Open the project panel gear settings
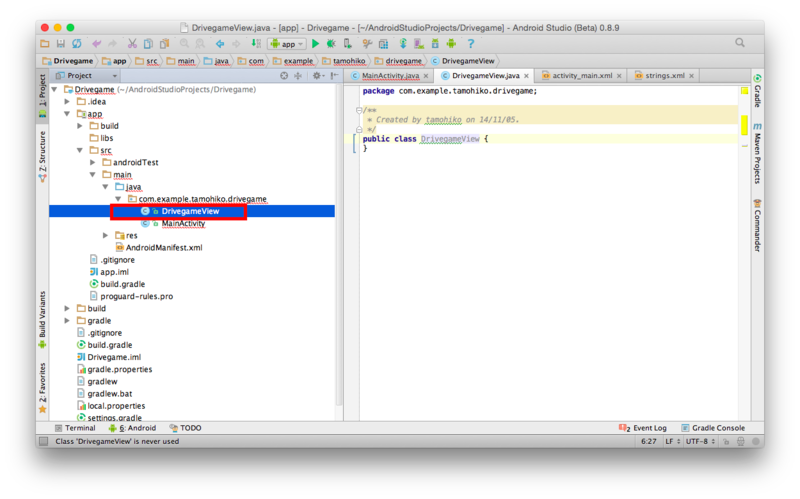This screenshot has width=800, height=499. pos(318,76)
